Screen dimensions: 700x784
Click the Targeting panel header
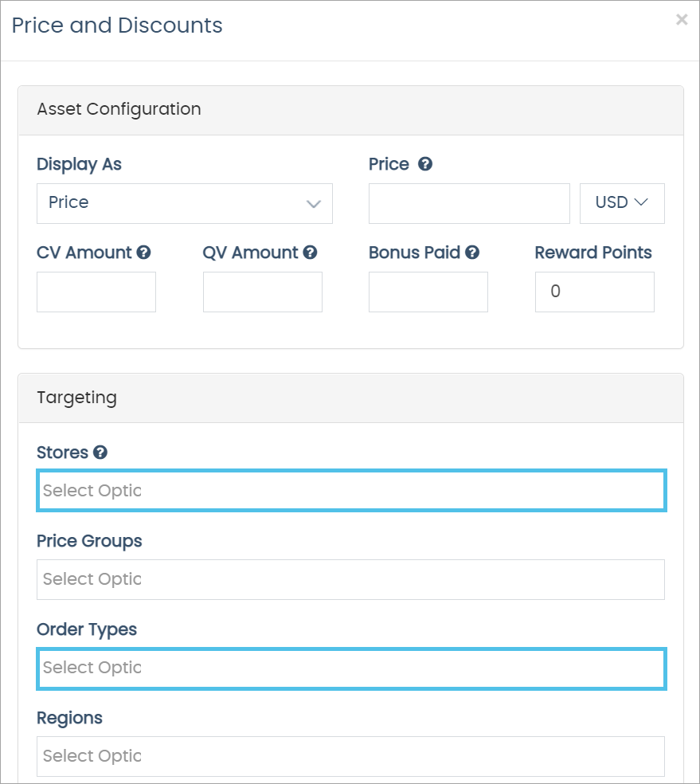350,398
